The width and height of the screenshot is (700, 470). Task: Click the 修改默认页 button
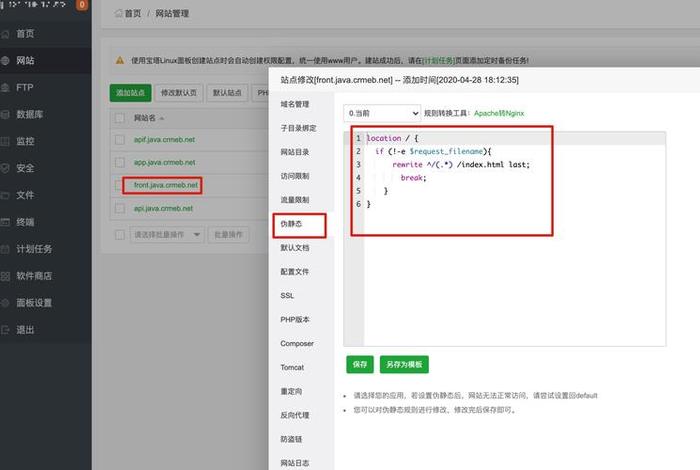(179, 93)
